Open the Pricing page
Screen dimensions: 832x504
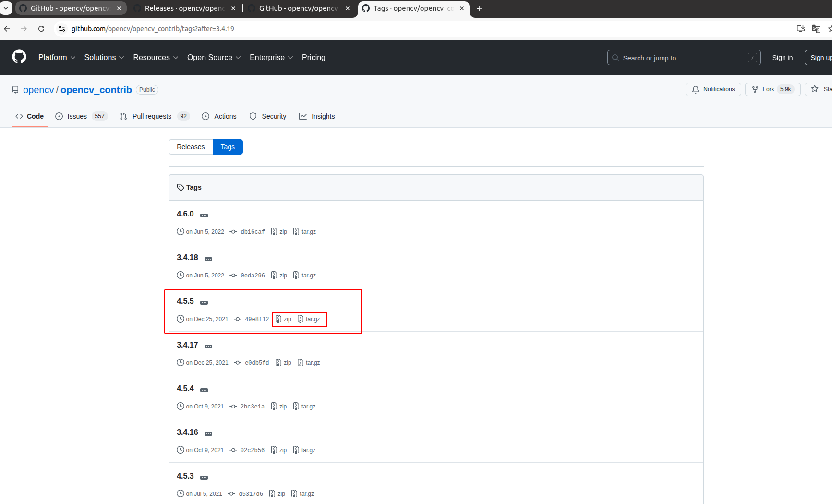pyautogui.click(x=314, y=58)
